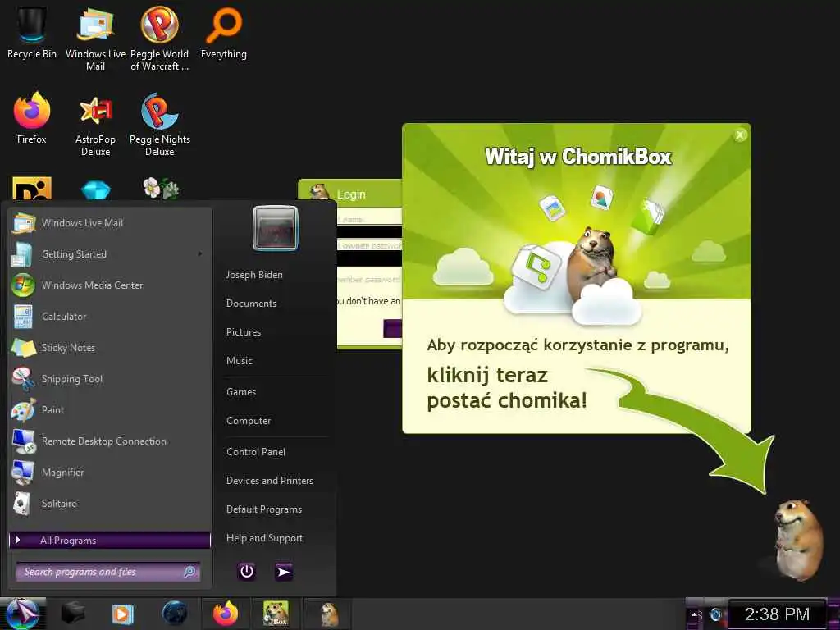Open Computer from Start menu
840x630 pixels.
249,421
